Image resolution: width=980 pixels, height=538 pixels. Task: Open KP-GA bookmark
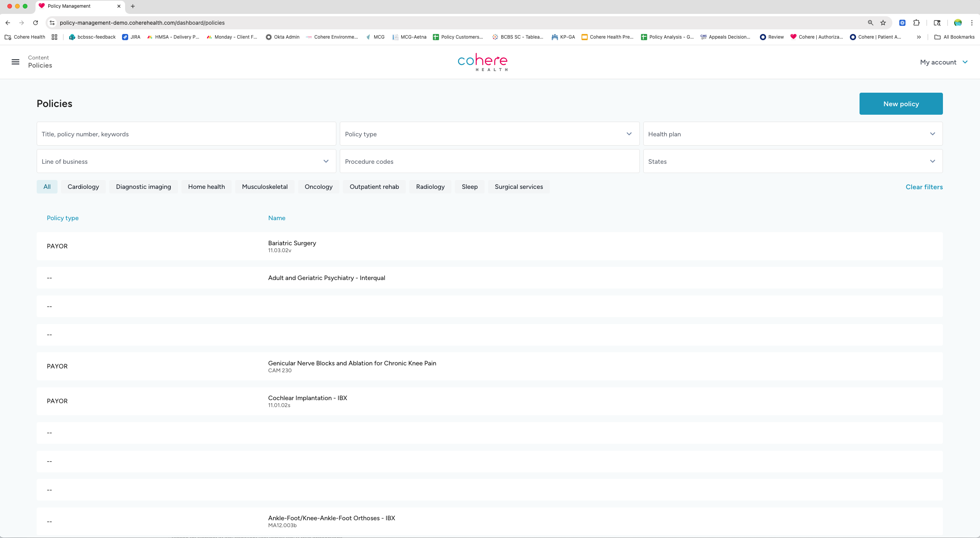click(563, 37)
